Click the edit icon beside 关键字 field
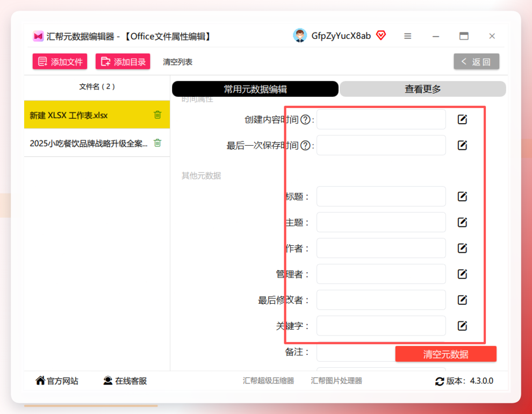The height and width of the screenshot is (414, 532). [462, 326]
